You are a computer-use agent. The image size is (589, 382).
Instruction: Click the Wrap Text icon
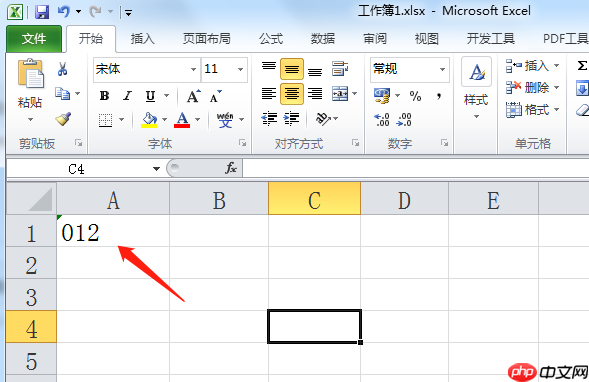tap(340, 69)
